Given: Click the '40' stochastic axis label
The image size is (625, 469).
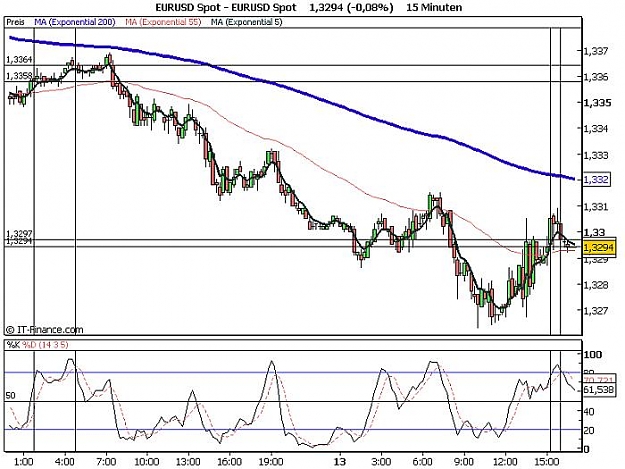Looking at the screenshot, I should click(589, 411).
